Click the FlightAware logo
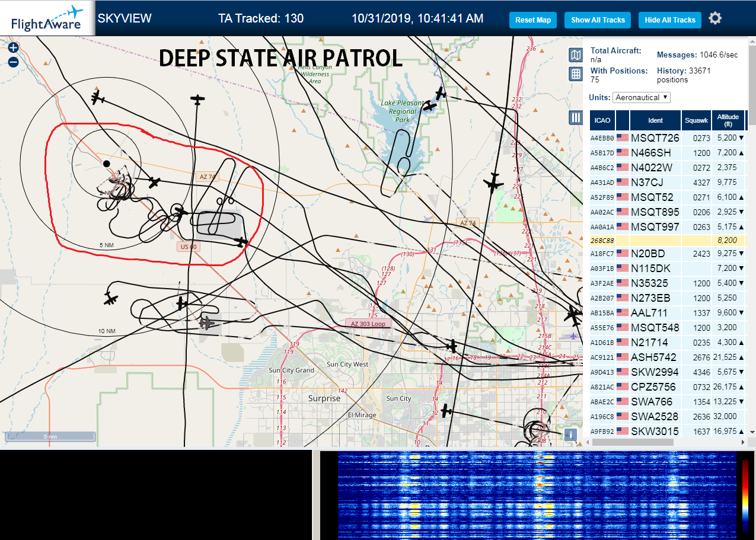 [x=47, y=18]
